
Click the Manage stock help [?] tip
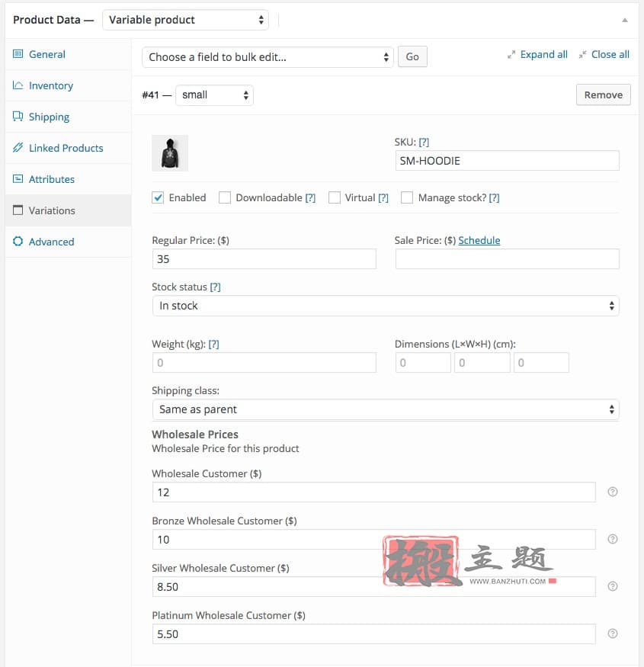point(494,197)
